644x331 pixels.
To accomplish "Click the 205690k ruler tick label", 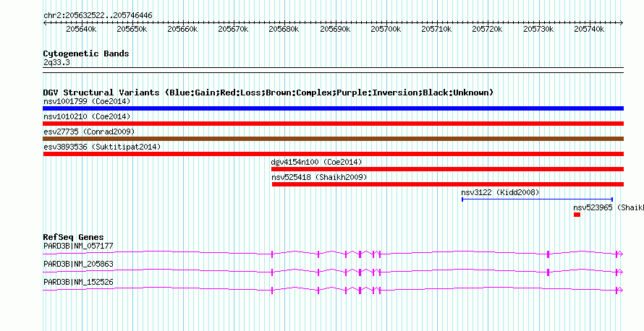I will [x=335, y=29].
